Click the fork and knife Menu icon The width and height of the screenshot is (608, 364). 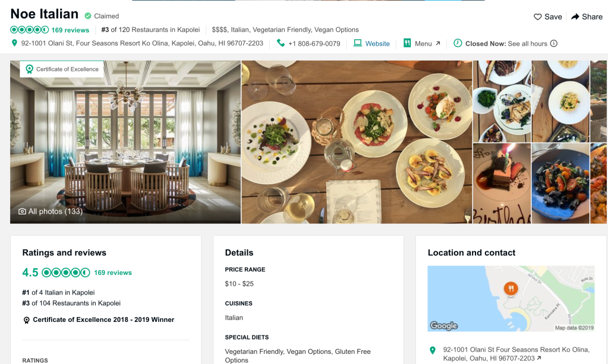coord(407,43)
